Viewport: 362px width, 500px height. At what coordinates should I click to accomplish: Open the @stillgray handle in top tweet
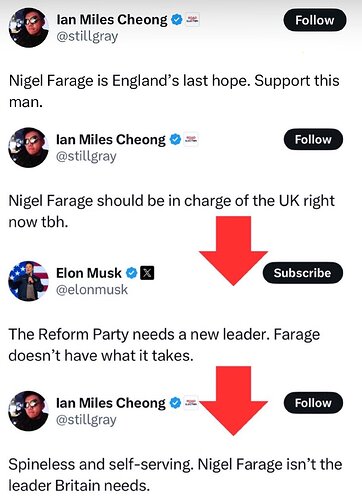tap(87, 36)
